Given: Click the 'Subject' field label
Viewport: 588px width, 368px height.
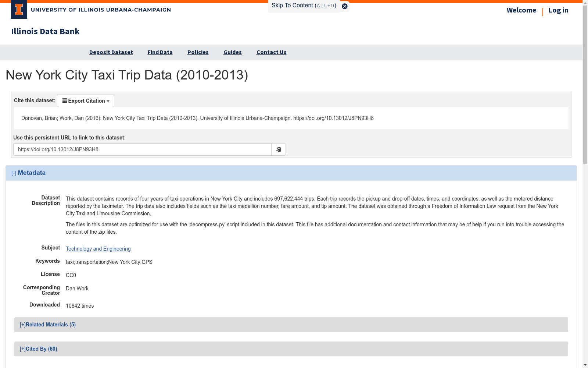Looking at the screenshot, I should point(51,248).
